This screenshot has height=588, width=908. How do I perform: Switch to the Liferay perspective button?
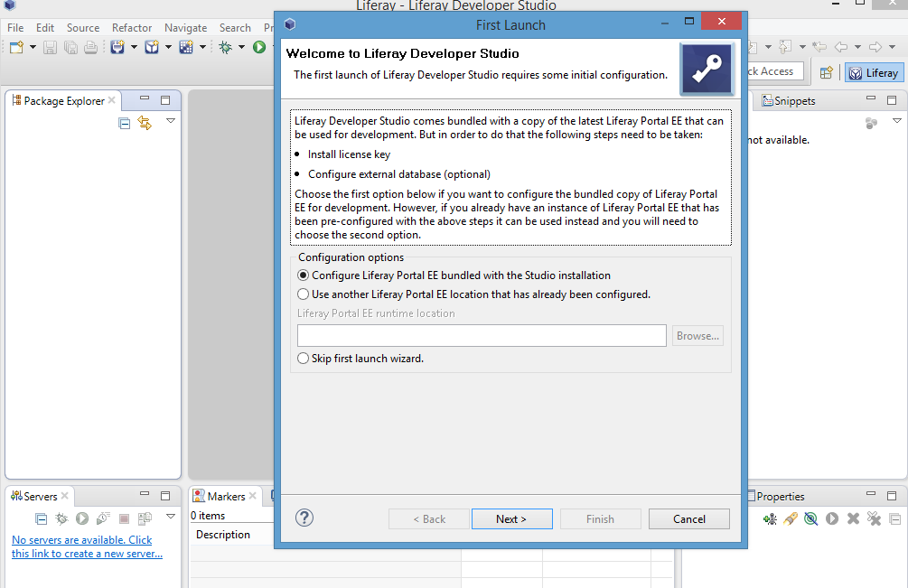pyautogui.click(x=875, y=73)
